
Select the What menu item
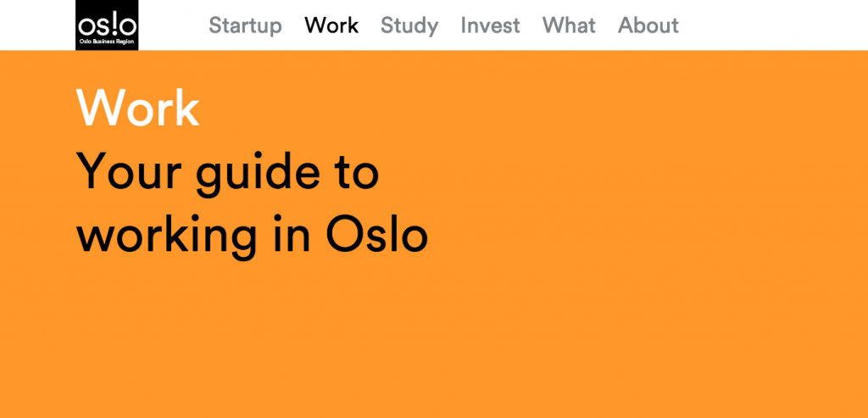pyautogui.click(x=569, y=25)
